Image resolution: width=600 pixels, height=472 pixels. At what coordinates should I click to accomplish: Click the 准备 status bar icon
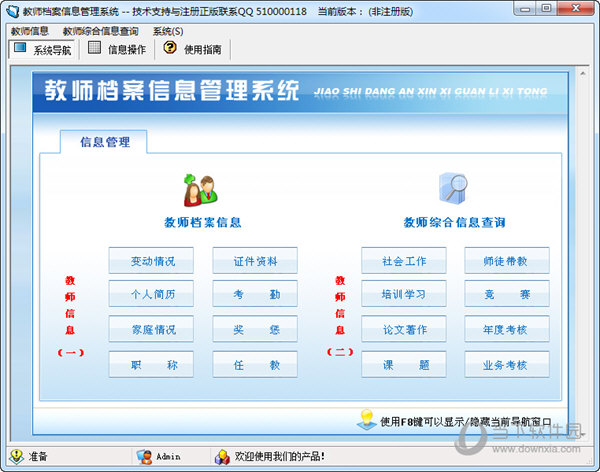click(x=16, y=456)
